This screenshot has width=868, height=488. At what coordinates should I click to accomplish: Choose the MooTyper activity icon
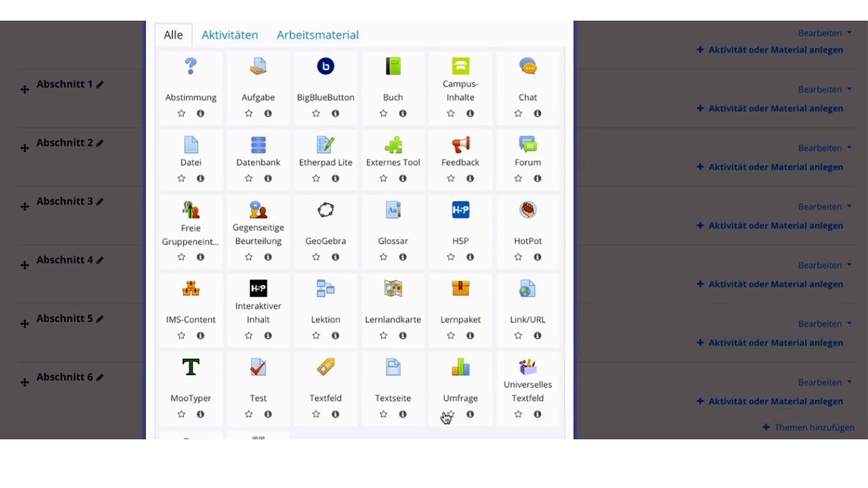[191, 367]
